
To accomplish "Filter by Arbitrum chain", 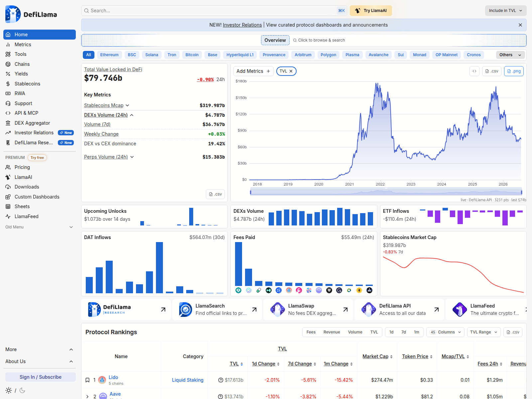I will (x=303, y=55).
